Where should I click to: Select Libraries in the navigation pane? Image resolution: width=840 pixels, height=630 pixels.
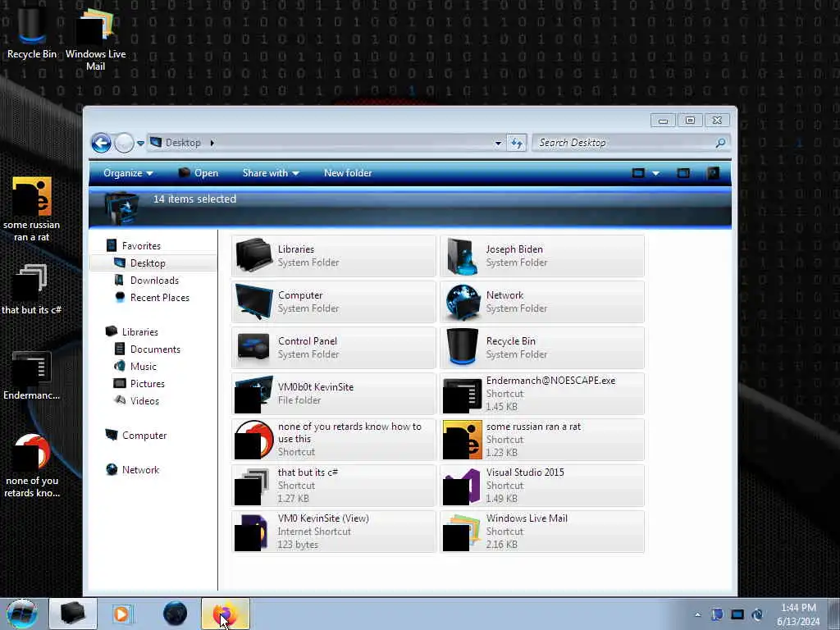139,331
